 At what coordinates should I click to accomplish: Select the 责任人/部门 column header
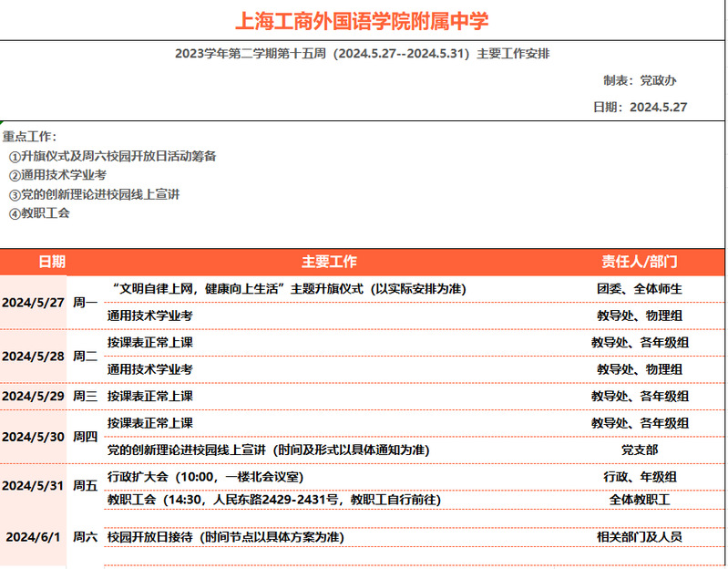[640, 262]
